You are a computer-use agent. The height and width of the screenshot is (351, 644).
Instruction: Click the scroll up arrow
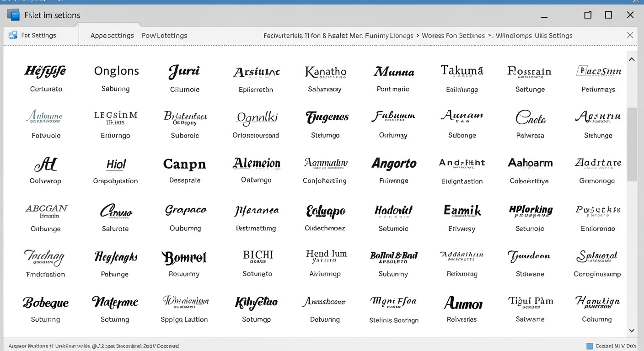632,59
